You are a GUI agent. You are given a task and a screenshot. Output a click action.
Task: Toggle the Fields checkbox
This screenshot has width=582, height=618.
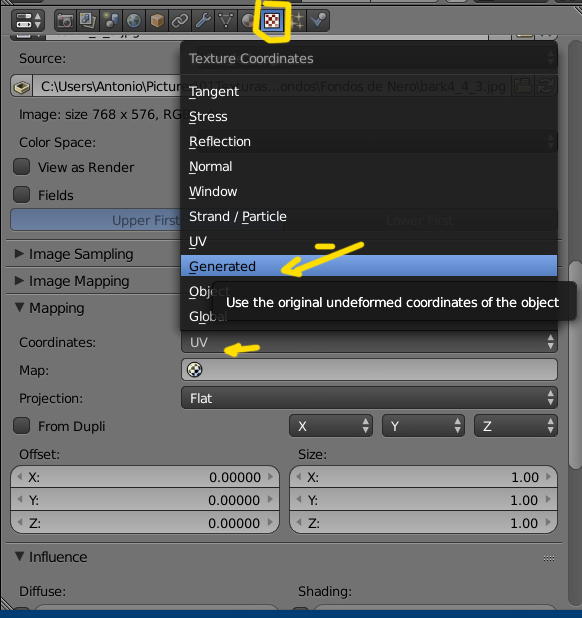(22, 195)
